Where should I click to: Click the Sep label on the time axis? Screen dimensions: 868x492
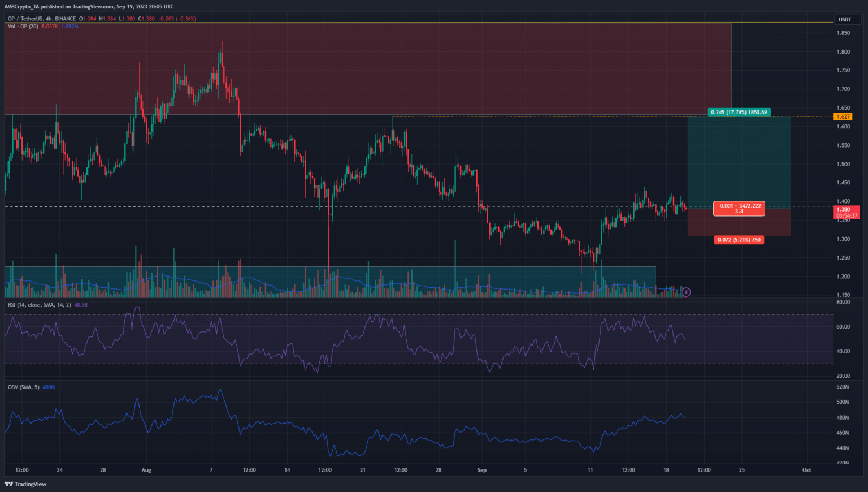pyautogui.click(x=481, y=470)
